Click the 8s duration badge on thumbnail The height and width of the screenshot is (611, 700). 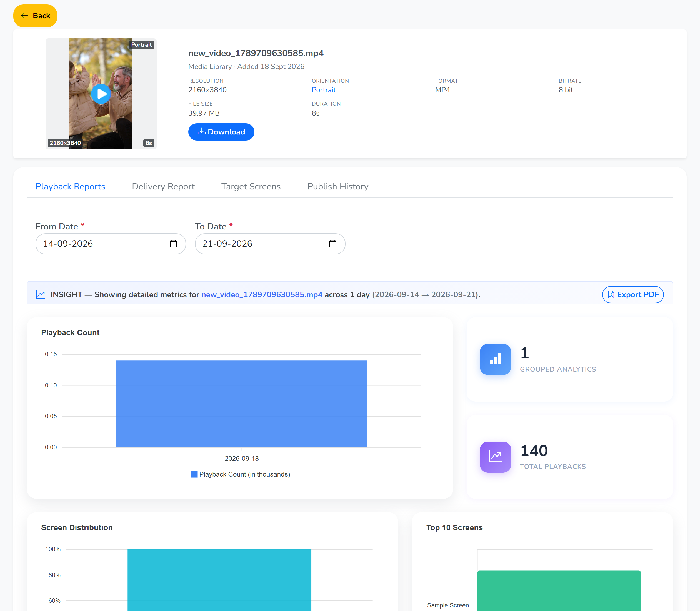(149, 143)
